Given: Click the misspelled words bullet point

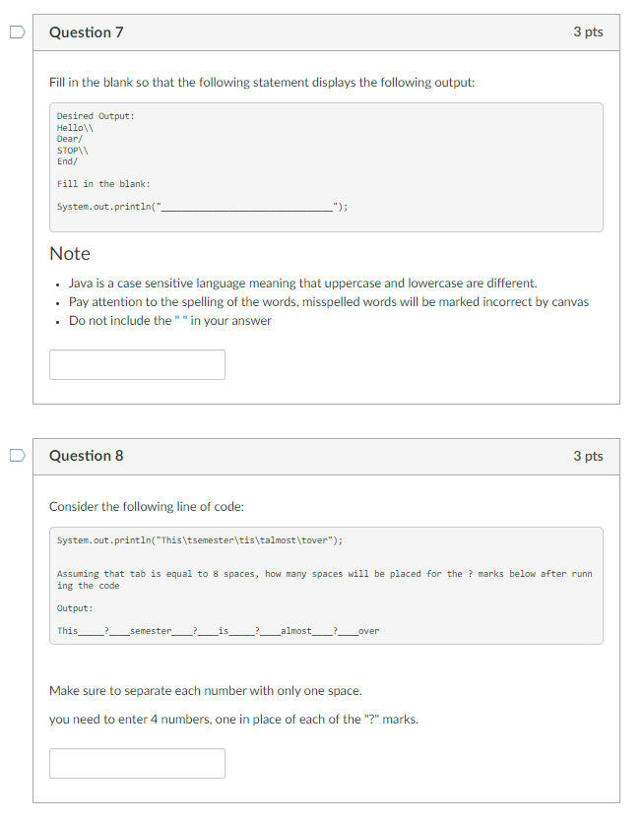Looking at the screenshot, I should 329,302.
